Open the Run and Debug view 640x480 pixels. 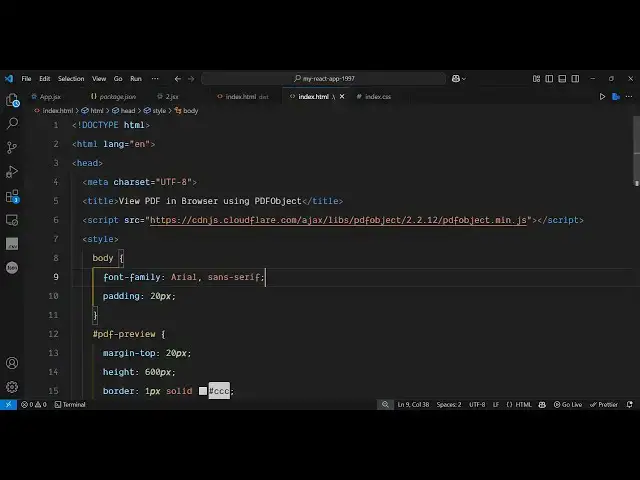[12, 172]
